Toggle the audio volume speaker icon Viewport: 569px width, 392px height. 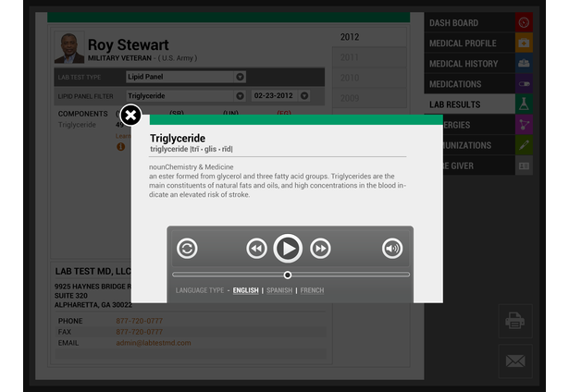coord(392,249)
